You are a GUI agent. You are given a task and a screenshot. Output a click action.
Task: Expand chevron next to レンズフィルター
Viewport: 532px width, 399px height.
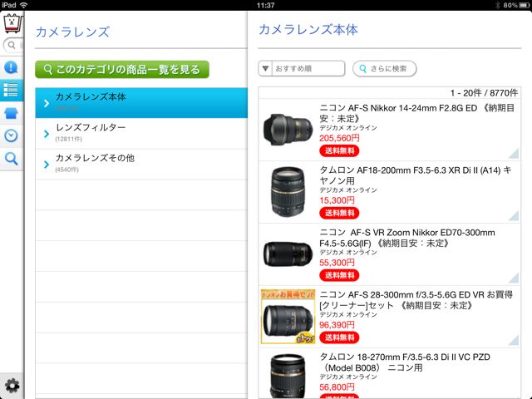coord(47,134)
